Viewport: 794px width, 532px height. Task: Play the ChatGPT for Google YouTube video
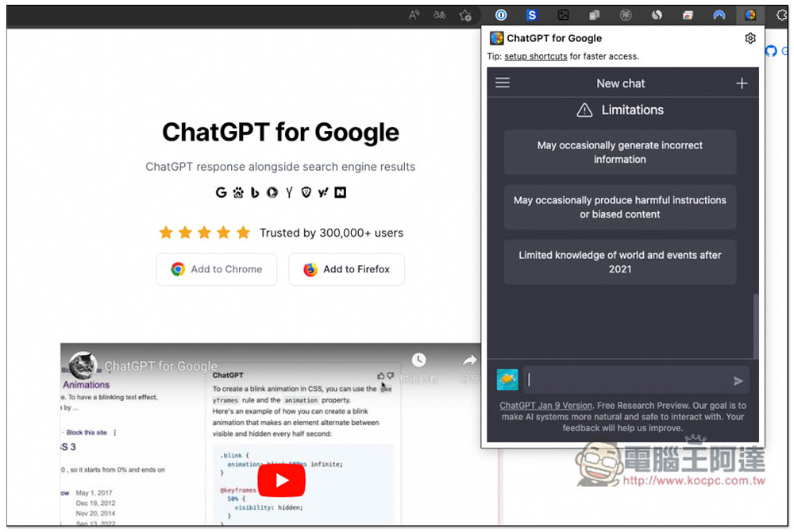pos(282,480)
